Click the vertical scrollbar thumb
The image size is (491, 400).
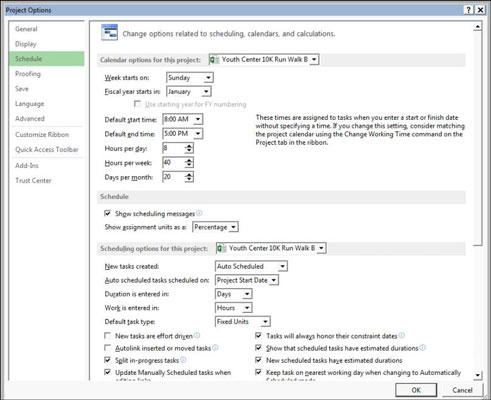[x=478, y=138]
